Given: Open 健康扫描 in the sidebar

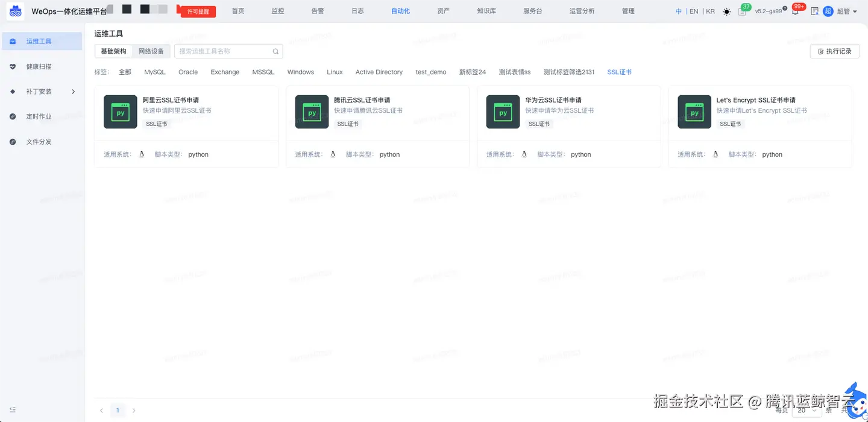Looking at the screenshot, I should coord(42,66).
